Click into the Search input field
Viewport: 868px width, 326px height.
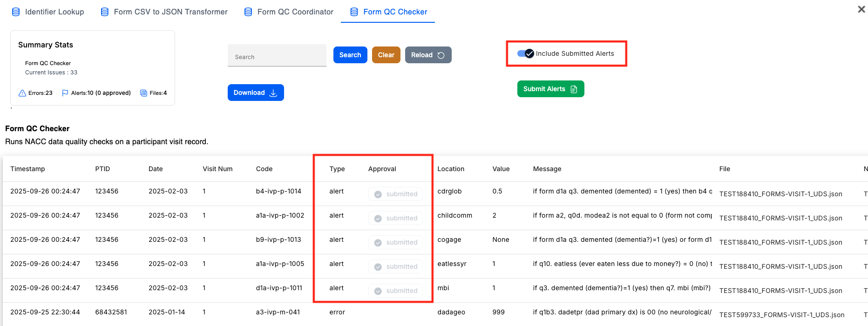tap(277, 57)
